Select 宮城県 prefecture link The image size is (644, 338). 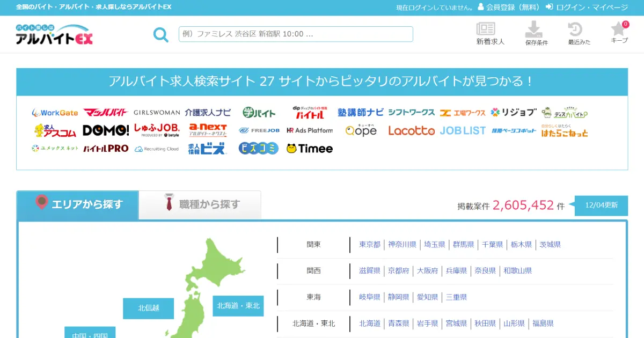457,324
